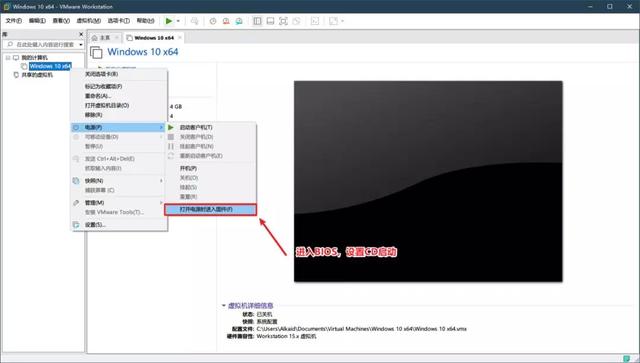Expand the 快照(N) submenu

pos(119,180)
